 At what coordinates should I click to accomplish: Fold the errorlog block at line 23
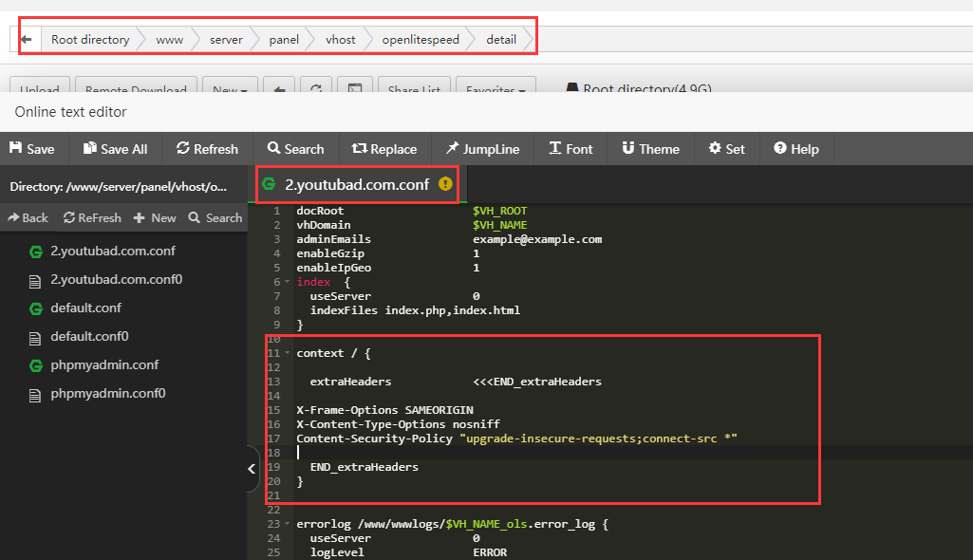click(288, 524)
